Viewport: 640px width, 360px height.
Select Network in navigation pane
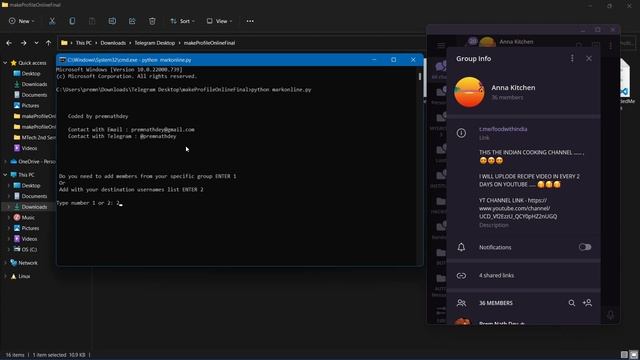tap(28, 263)
